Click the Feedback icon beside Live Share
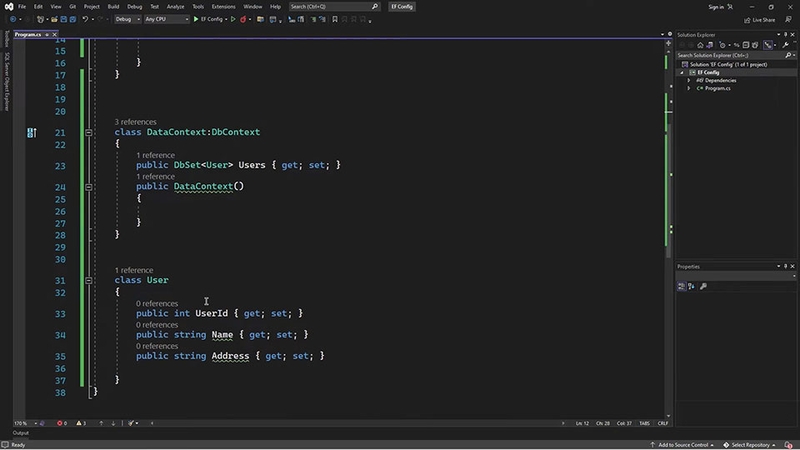The width and height of the screenshot is (800, 450). pos(788,19)
